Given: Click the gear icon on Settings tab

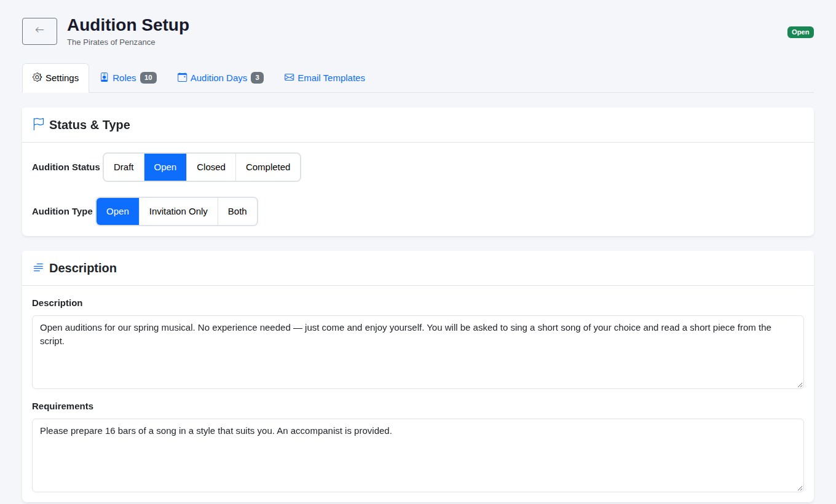Looking at the screenshot, I should click(x=37, y=77).
